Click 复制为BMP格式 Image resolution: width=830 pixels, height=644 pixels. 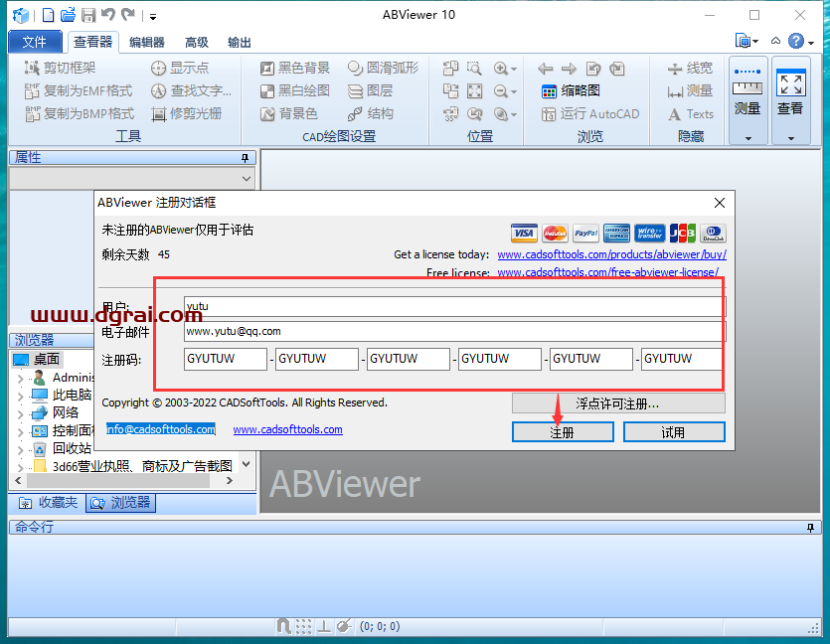pos(80,113)
